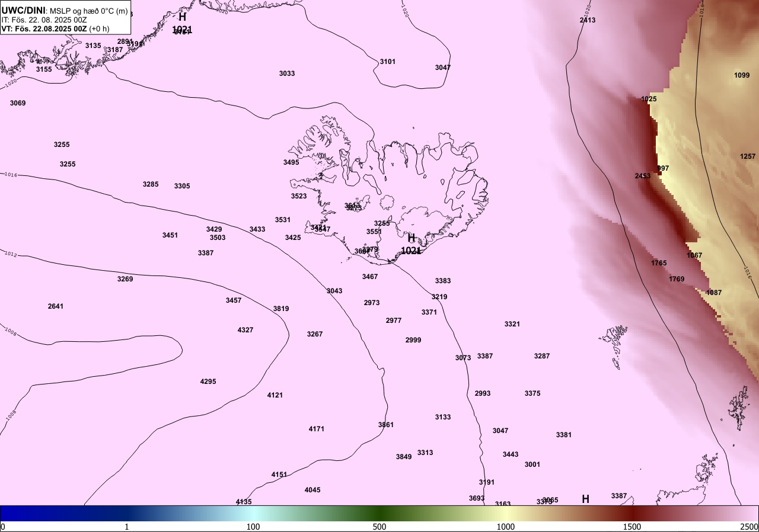Click the value 3269 on the map

tap(125, 279)
